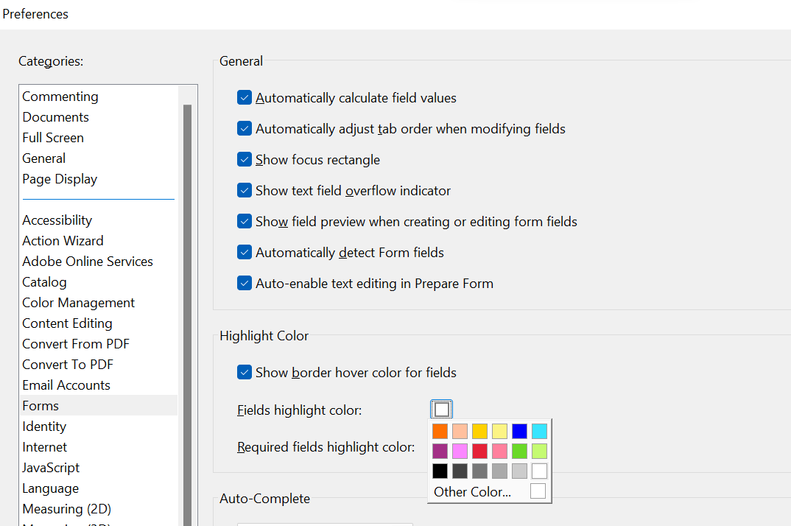The width and height of the screenshot is (791, 526).
Task: Disable Automatically calculate field values
Action: click(244, 98)
